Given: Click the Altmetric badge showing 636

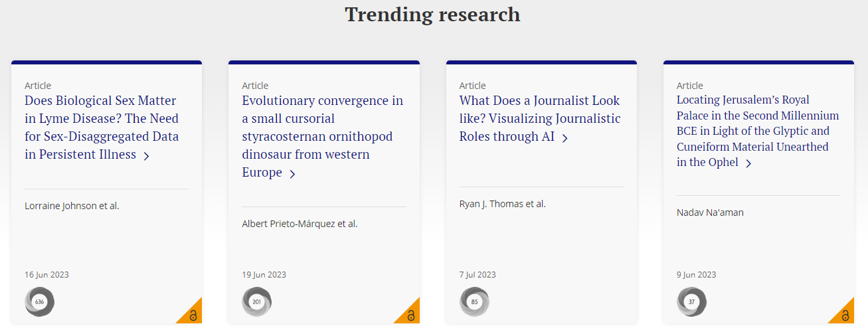Looking at the screenshot, I should coord(39,302).
